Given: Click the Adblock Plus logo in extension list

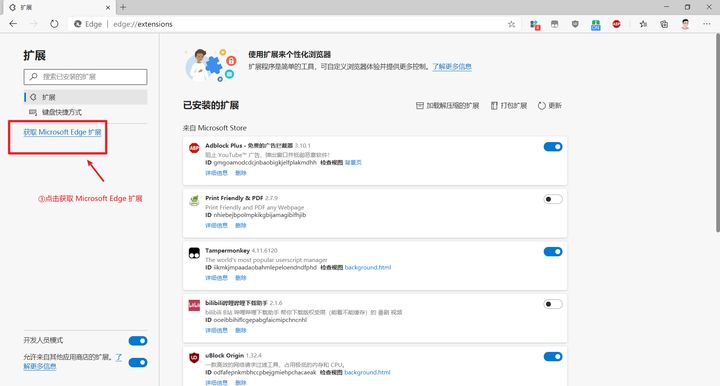Looking at the screenshot, I should pos(194,148).
